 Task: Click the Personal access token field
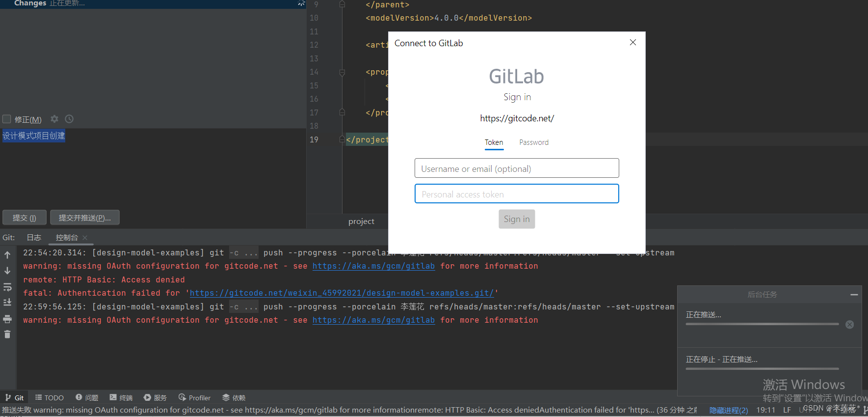tap(517, 194)
